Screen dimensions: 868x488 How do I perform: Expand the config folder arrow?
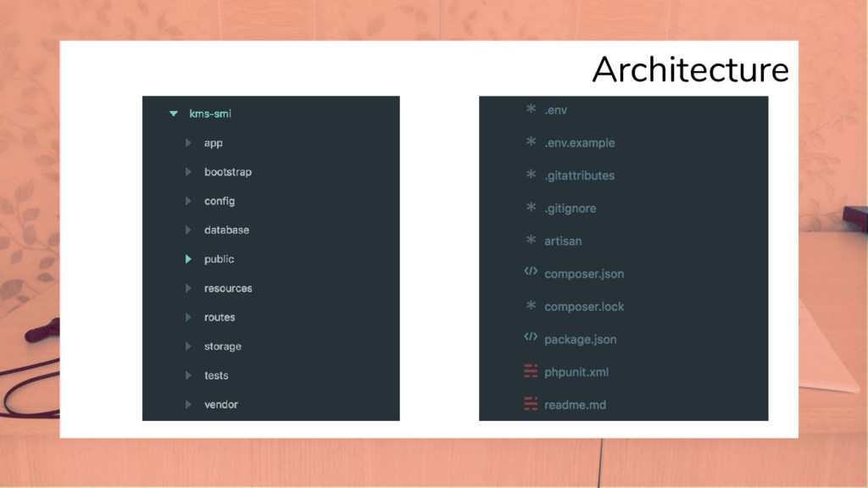click(188, 201)
